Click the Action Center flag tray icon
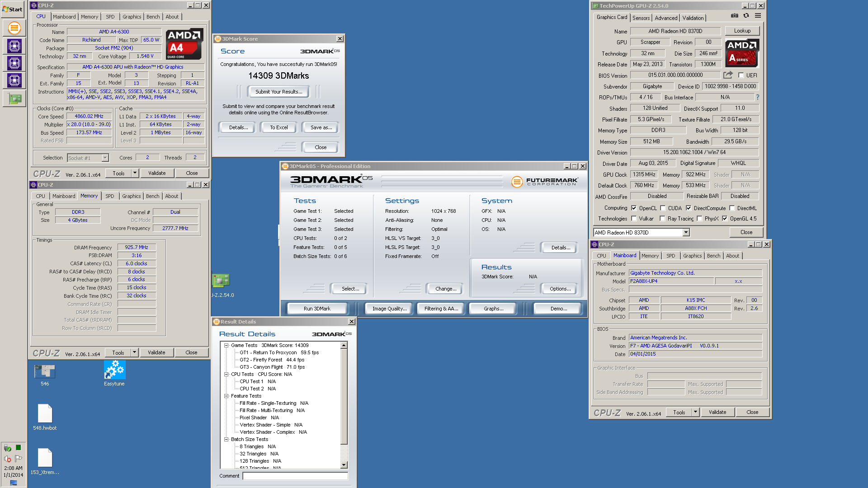This screenshot has width=868, height=488. coord(19,459)
